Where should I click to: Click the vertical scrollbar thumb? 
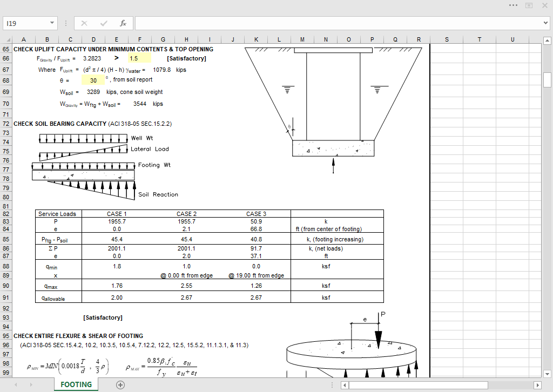click(x=547, y=79)
